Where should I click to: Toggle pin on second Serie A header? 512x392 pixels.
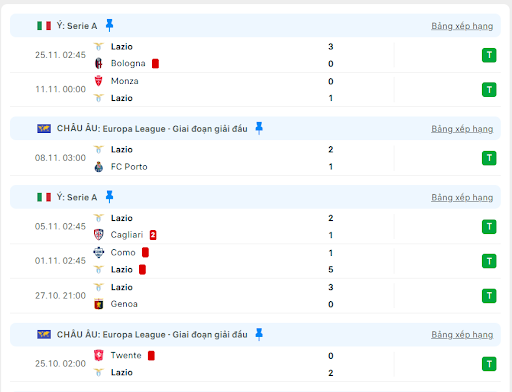click(x=109, y=197)
